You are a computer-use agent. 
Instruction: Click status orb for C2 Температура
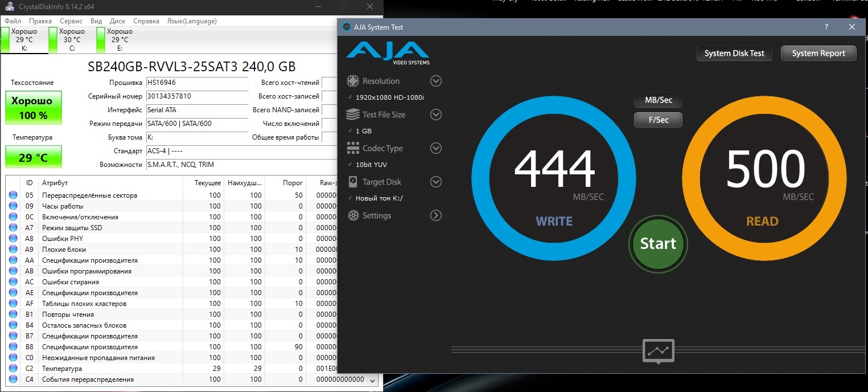click(x=13, y=369)
